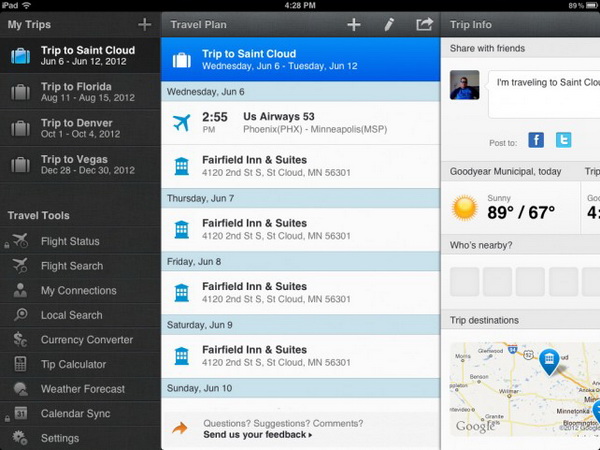Image resolution: width=600 pixels, height=450 pixels.
Task: Tap the airplane icon for Us Airways 53
Action: click(x=181, y=123)
